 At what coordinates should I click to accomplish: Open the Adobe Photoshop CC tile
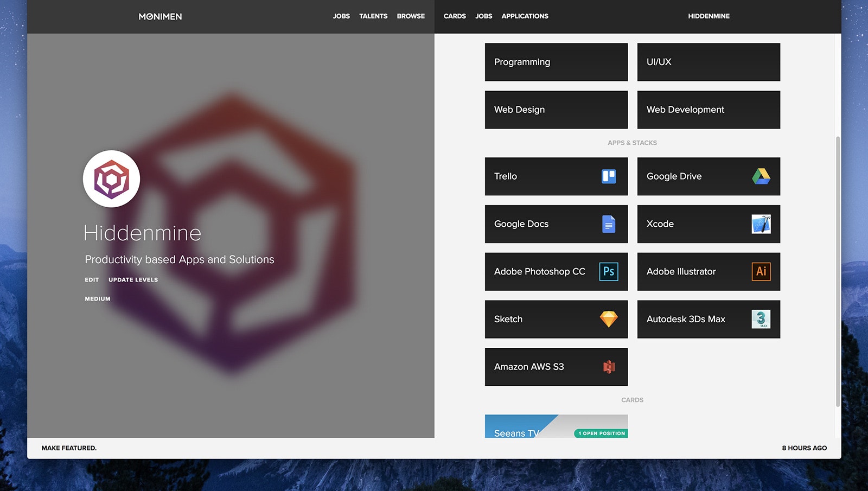[556, 271]
